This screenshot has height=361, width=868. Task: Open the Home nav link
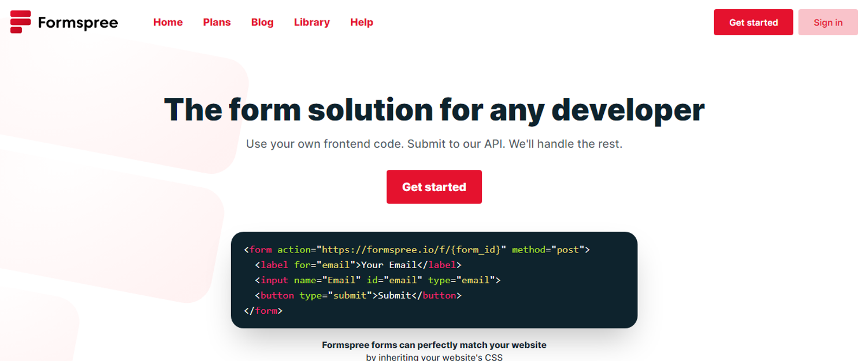click(x=168, y=22)
